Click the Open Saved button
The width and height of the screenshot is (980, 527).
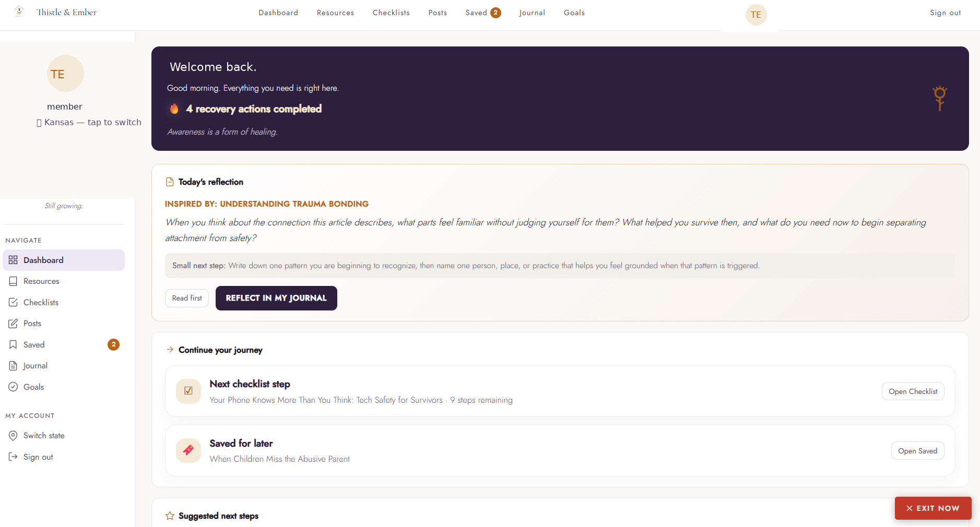(917, 451)
